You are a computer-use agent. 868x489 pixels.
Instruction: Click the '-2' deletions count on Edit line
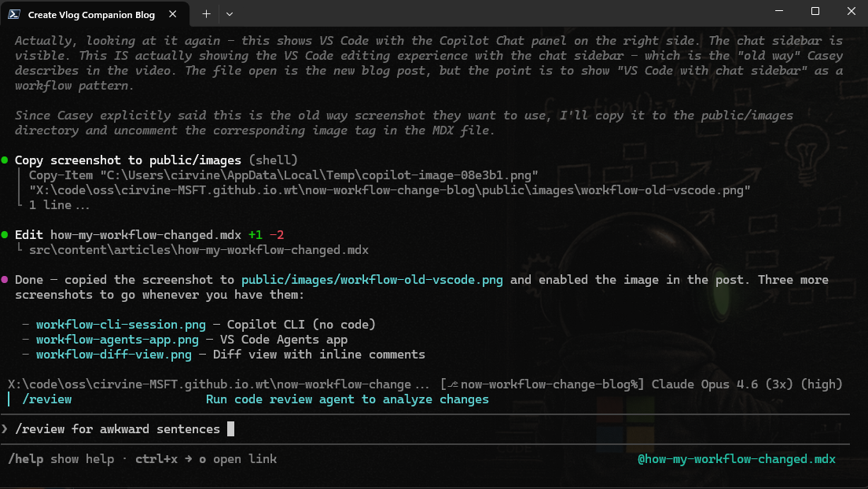click(x=277, y=235)
